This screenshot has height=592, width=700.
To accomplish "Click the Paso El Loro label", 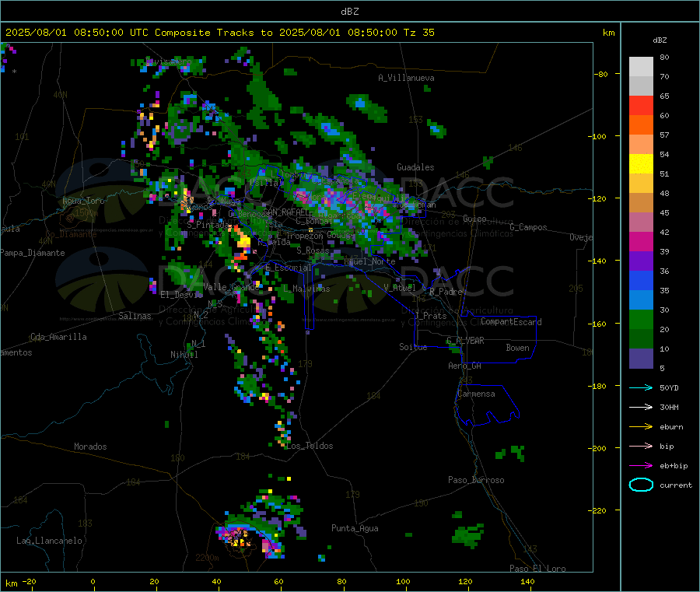I will click(x=537, y=569).
